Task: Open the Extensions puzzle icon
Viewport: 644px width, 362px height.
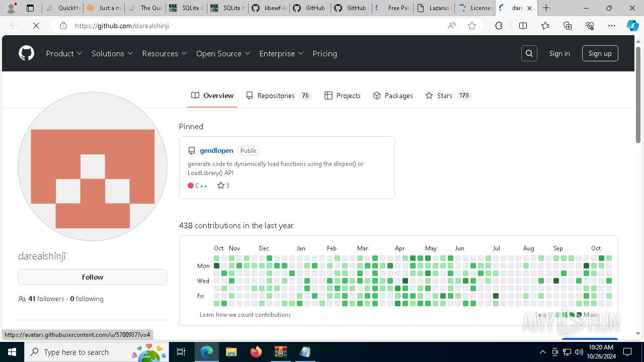Action: (499, 26)
